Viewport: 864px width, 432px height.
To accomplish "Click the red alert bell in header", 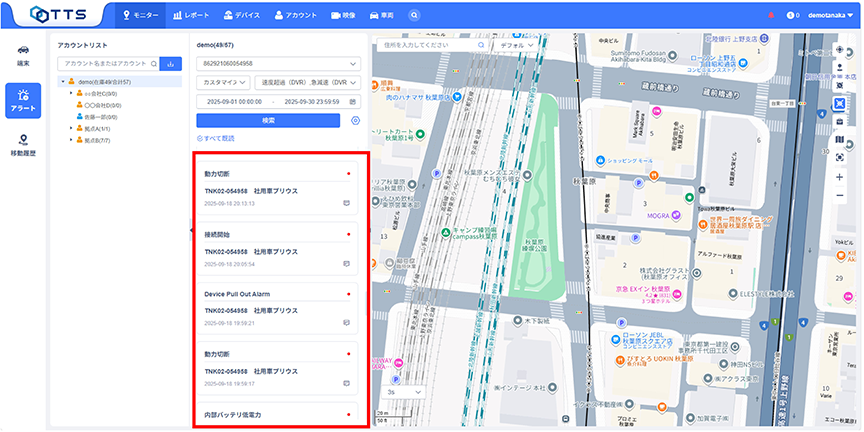I will 771,15.
